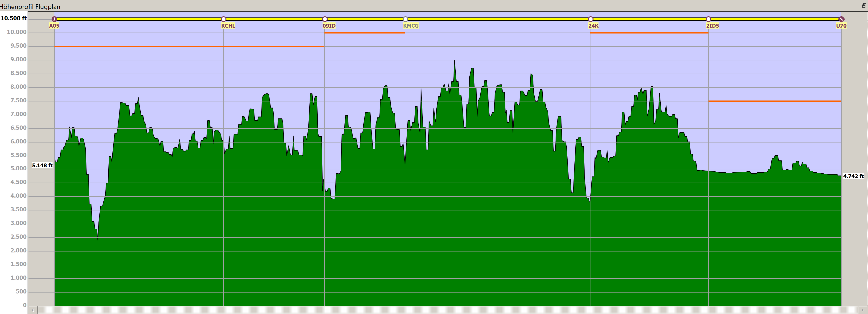Screen dimensions: 868x314
Task: Select the 2ID5 waypoint marker
Action: pos(708,19)
